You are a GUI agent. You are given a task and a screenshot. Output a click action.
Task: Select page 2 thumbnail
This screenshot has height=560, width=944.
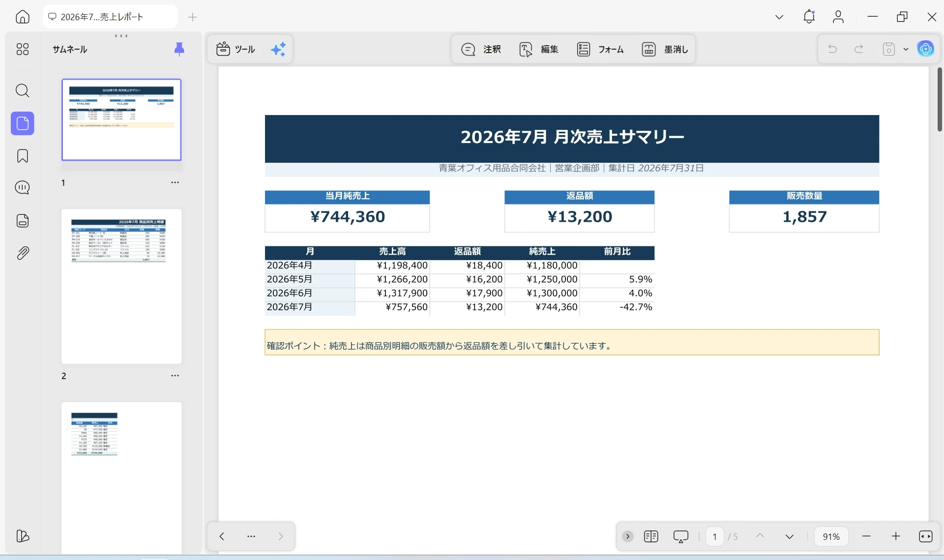(121, 286)
